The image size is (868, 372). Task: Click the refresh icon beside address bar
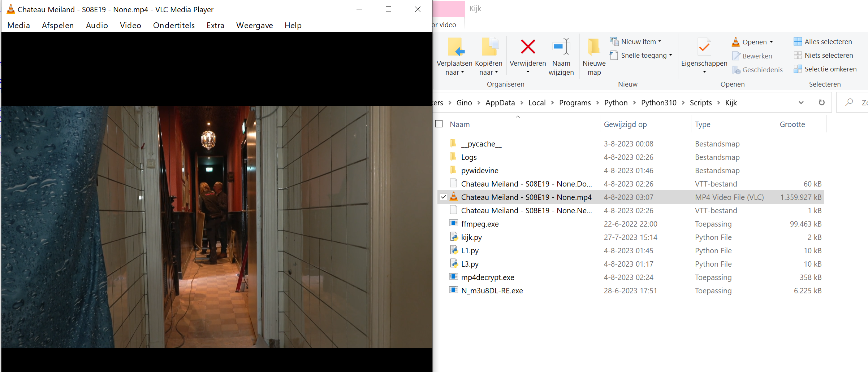point(821,102)
